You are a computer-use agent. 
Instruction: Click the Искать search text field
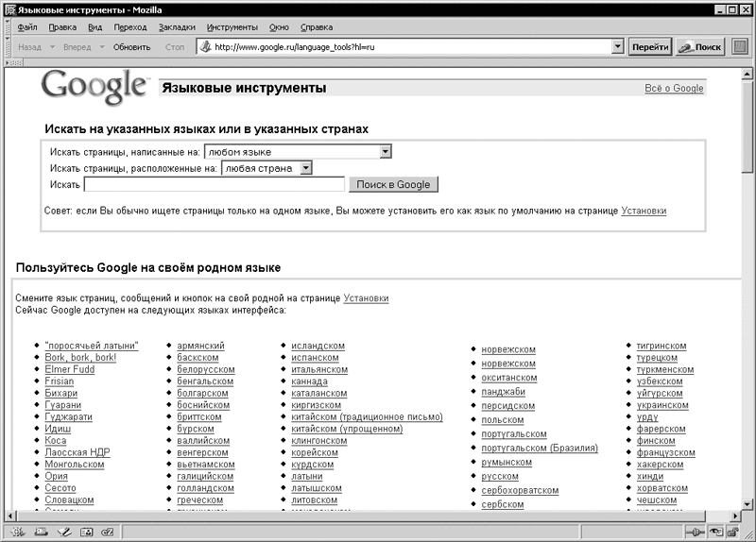tap(215, 184)
